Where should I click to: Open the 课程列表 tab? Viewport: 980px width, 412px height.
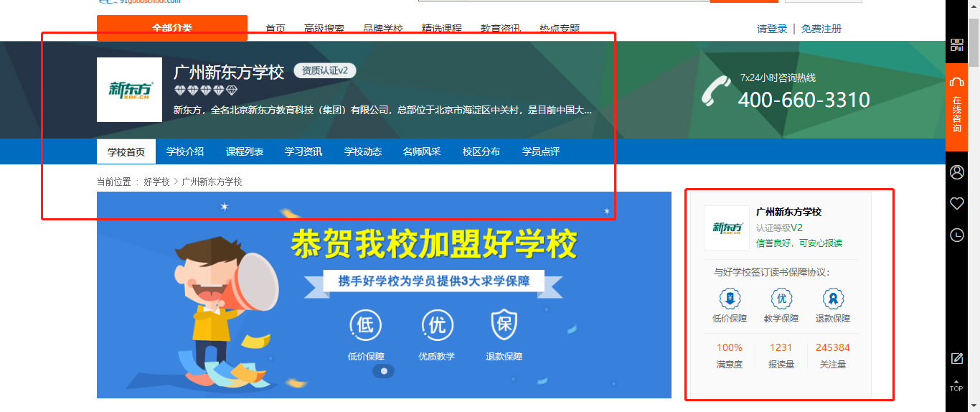(245, 151)
